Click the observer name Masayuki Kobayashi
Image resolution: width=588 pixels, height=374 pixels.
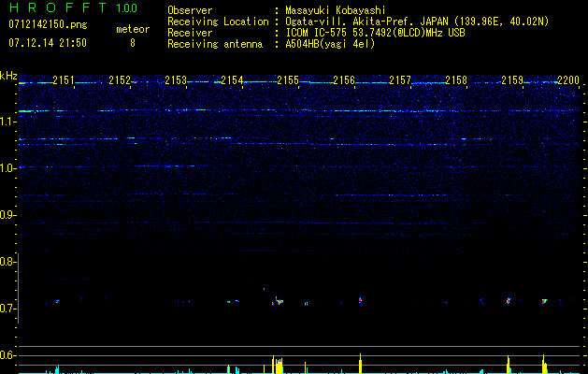[336, 10]
